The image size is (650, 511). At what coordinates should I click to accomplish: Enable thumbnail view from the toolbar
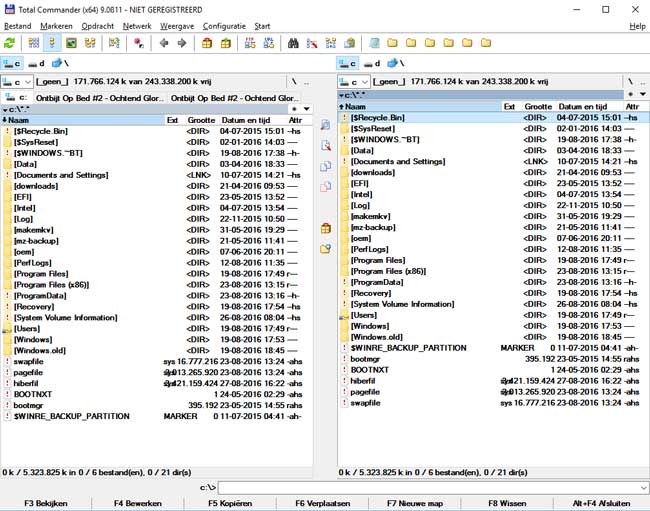[71, 43]
